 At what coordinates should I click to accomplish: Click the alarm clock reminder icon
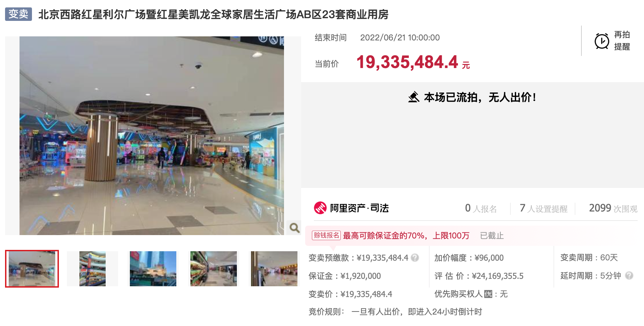602,41
